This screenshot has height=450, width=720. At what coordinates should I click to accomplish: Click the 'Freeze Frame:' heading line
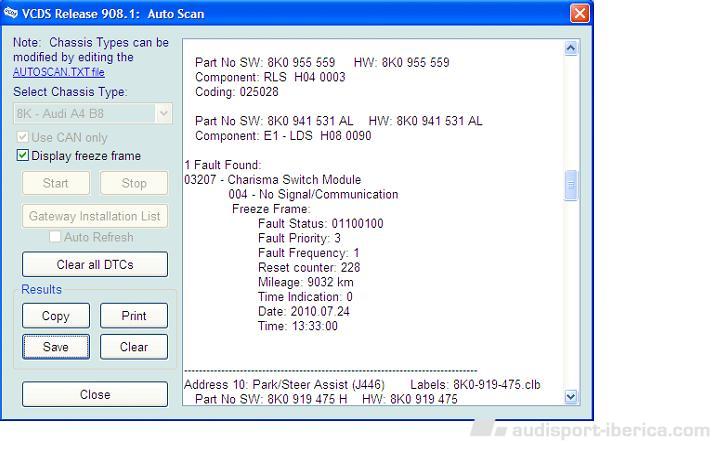(x=271, y=209)
